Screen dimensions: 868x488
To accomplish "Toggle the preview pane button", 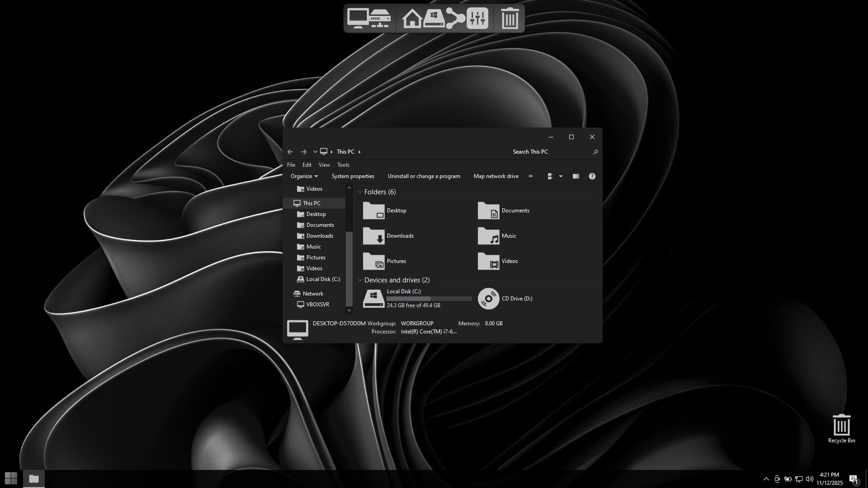I will (x=576, y=176).
